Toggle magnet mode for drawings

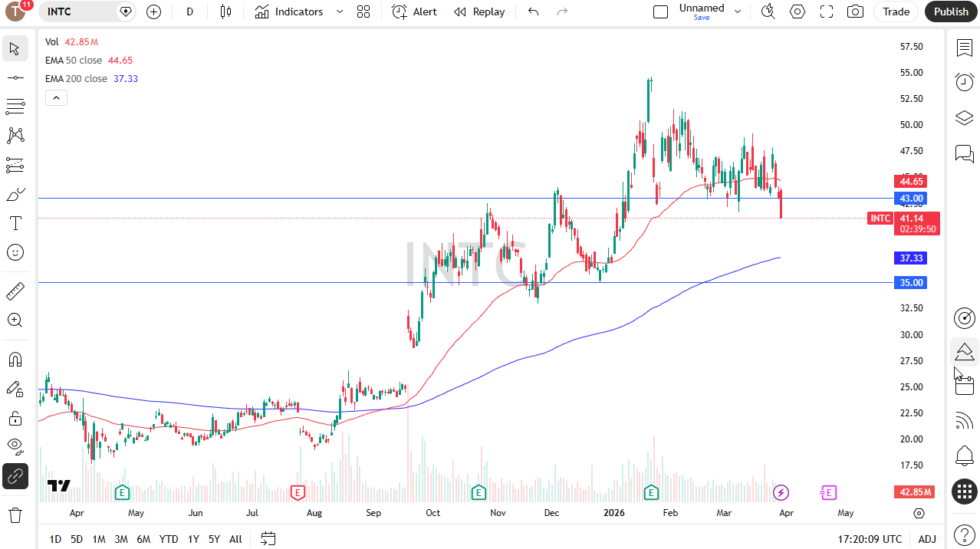click(15, 360)
